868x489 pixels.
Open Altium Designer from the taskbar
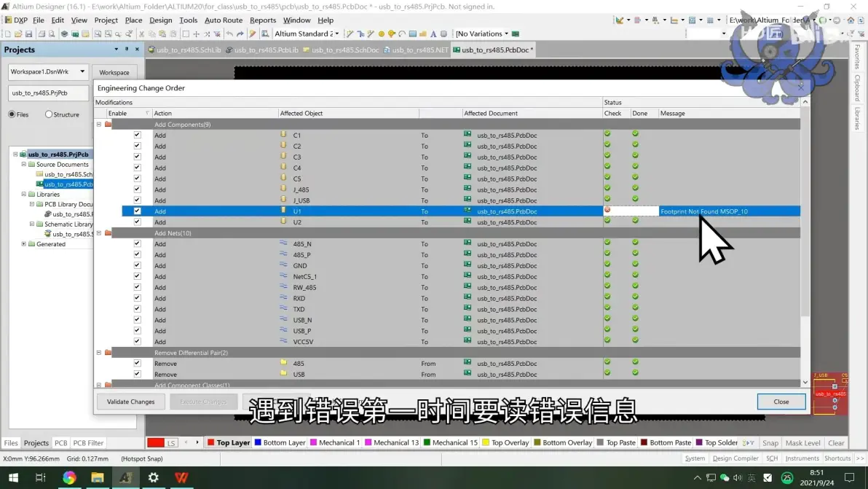[x=126, y=477]
